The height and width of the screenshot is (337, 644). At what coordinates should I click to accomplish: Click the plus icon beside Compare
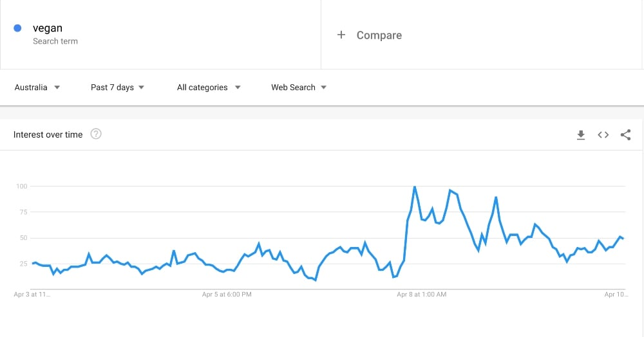[x=341, y=35]
